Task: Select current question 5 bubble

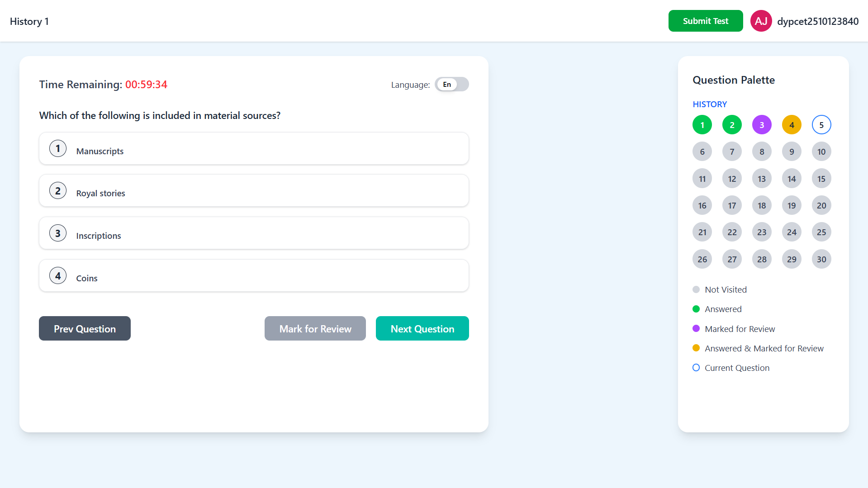Action: tap(821, 125)
